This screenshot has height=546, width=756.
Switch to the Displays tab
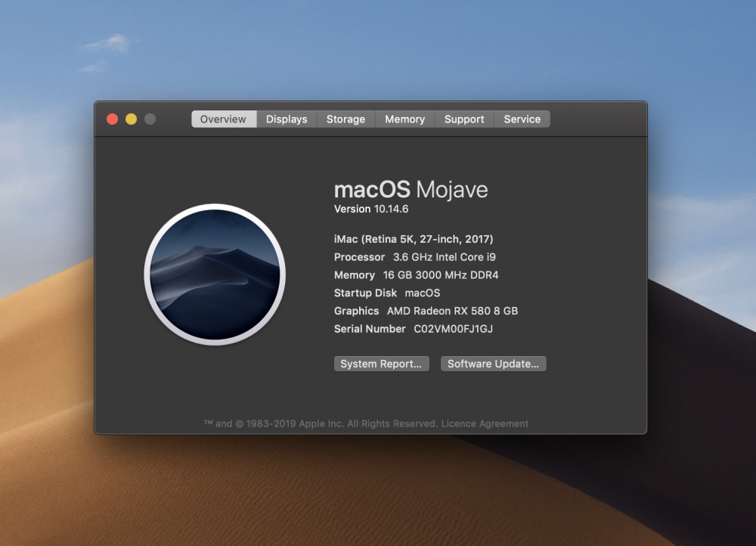[x=287, y=119]
